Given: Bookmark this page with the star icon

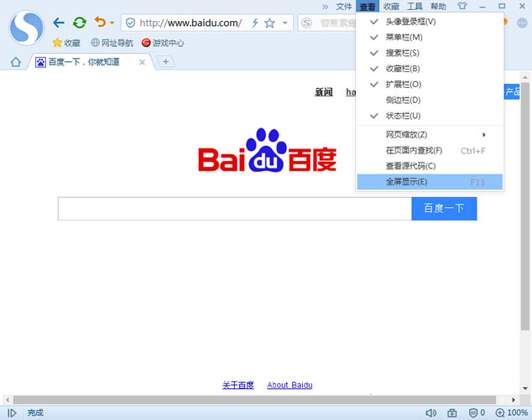Looking at the screenshot, I should pyautogui.click(x=269, y=23).
